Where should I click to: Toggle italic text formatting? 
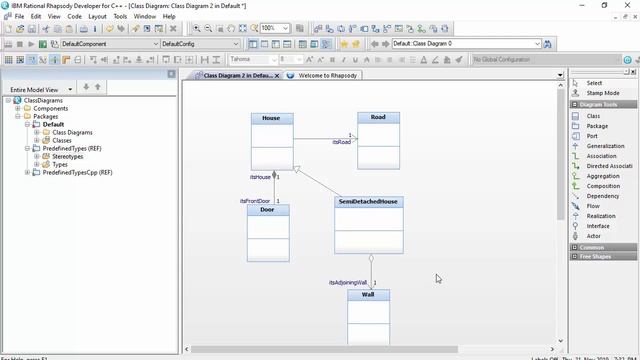tap(344, 60)
